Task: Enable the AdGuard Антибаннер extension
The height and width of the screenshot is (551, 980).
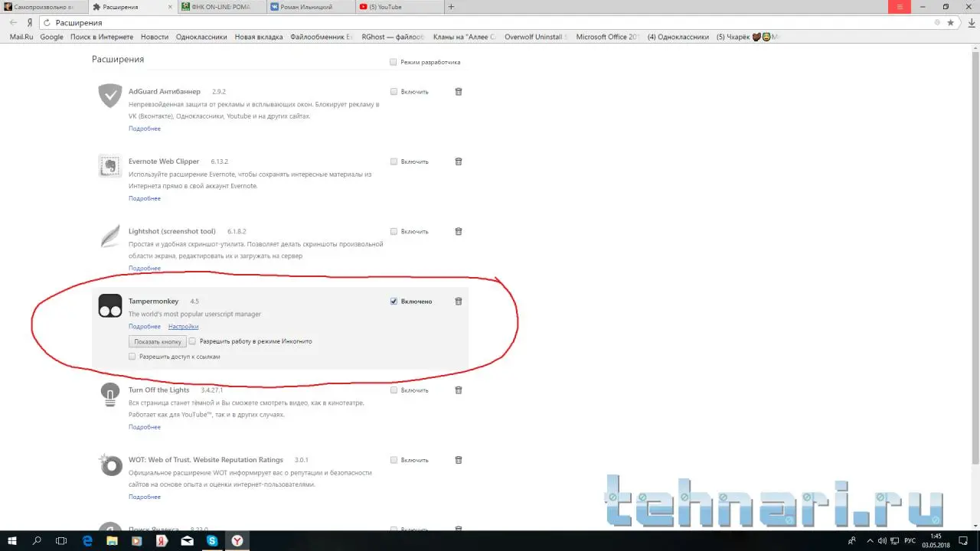Action: (394, 92)
